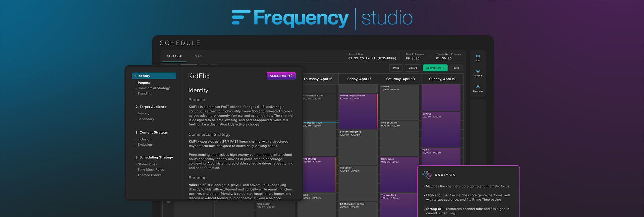The width and height of the screenshot is (644, 217).
Task: Select the Peewee's Big Adventure program block
Action: tap(358, 111)
